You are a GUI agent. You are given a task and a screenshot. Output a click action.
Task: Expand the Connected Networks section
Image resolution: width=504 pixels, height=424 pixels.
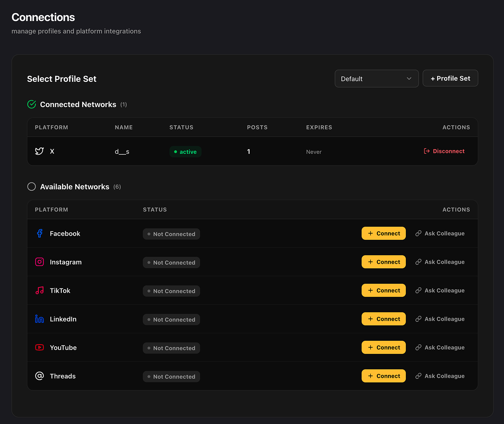pyautogui.click(x=78, y=104)
